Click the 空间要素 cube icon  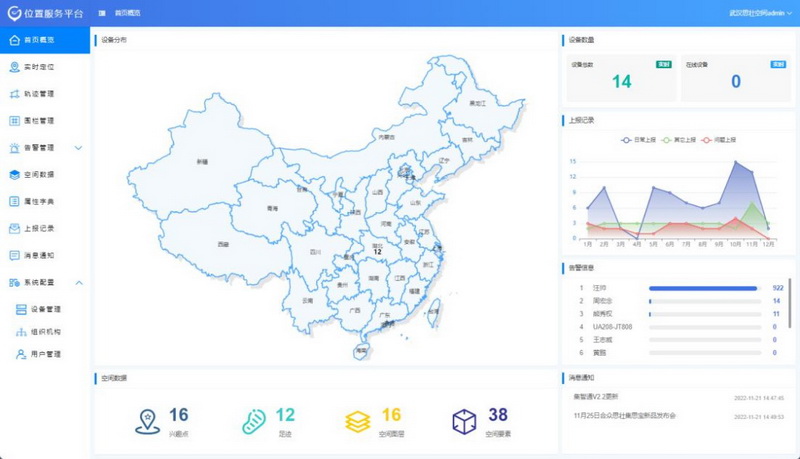(464, 422)
